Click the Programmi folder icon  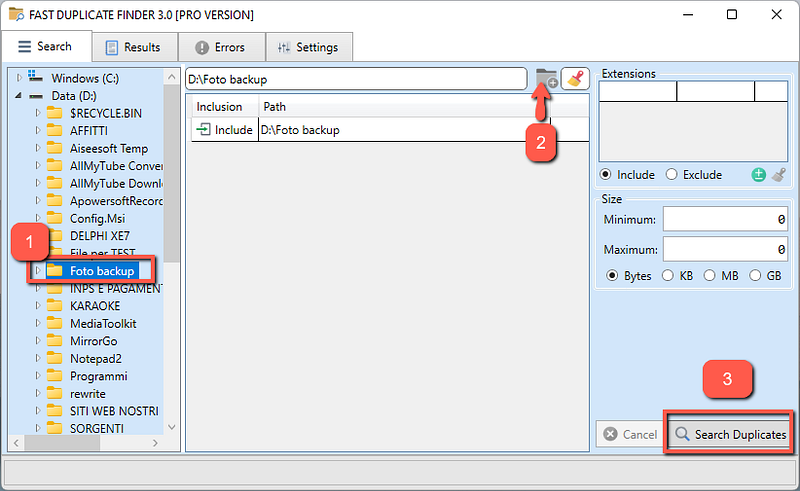[55, 376]
